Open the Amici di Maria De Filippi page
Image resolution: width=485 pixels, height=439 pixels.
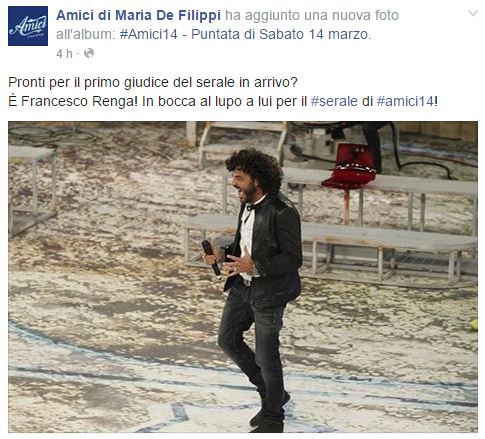138,15
